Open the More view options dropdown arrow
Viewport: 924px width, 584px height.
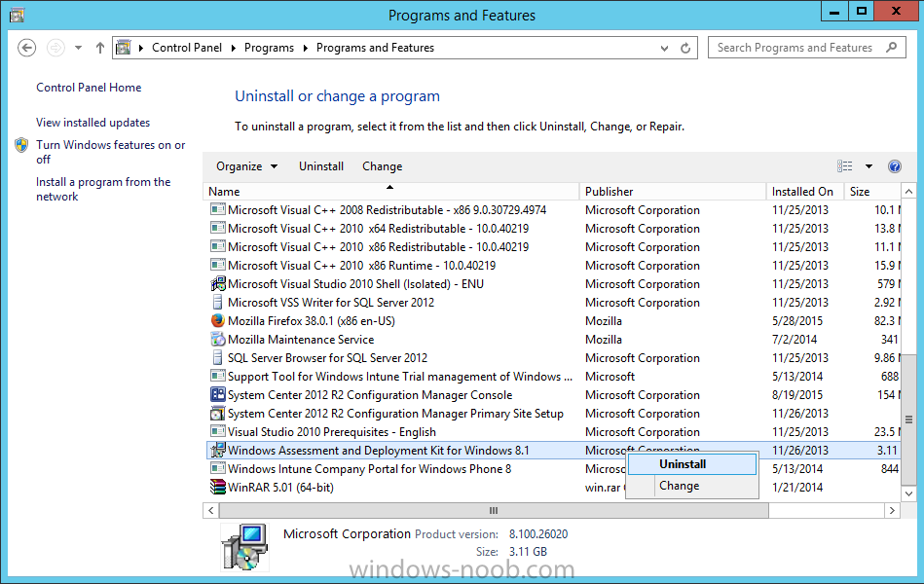point(869,166)
